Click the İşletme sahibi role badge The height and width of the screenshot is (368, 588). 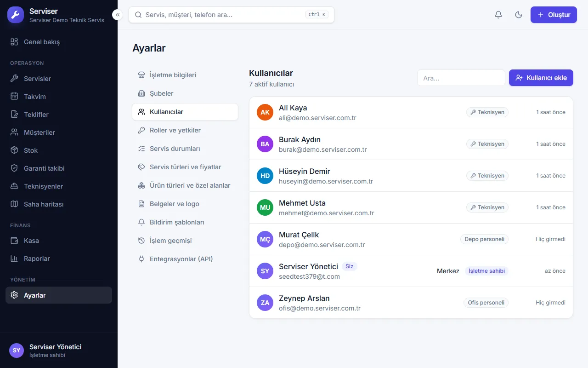(x=486, y=271)
